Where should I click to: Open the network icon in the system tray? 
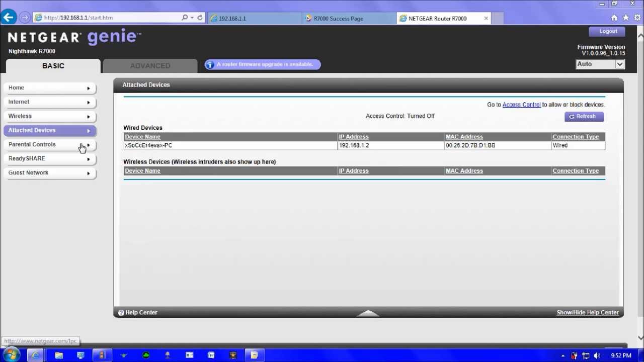586,356
